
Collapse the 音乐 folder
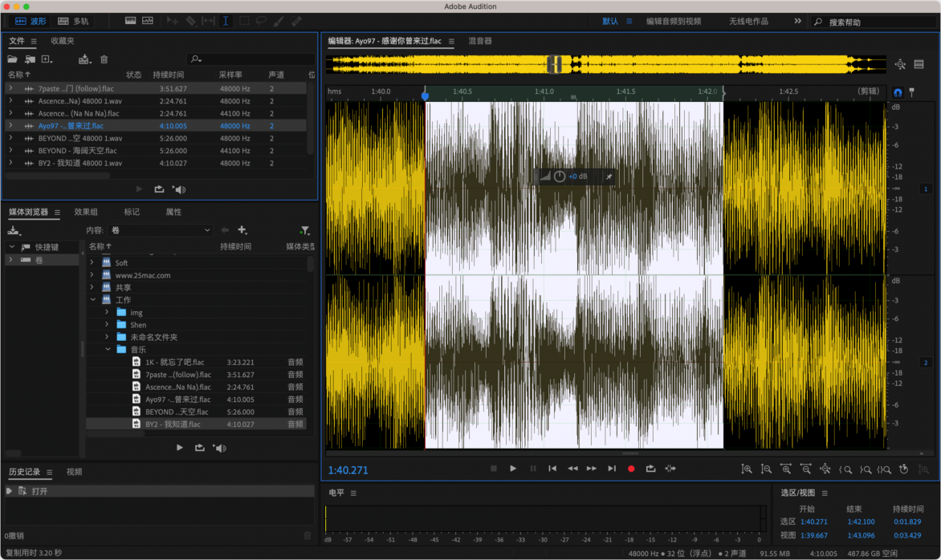(108, 350)
